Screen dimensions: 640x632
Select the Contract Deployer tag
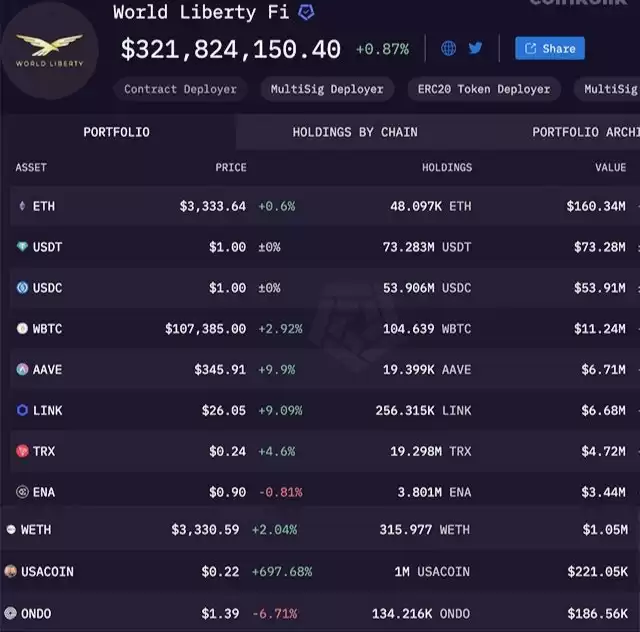tap(180, 89)
